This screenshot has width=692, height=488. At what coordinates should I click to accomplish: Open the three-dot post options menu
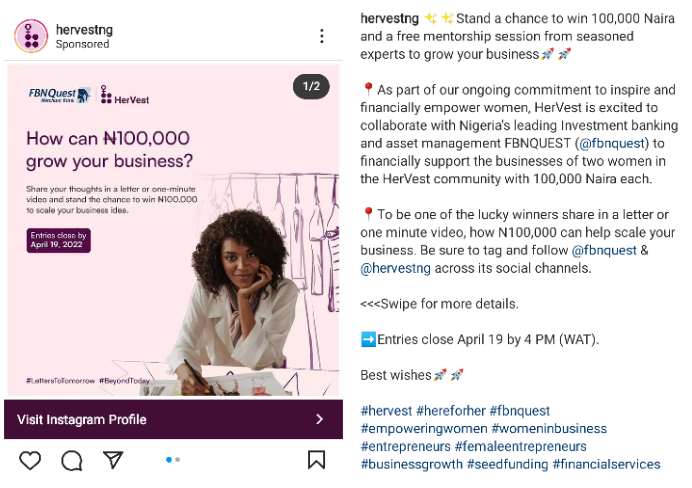point(322,36)
